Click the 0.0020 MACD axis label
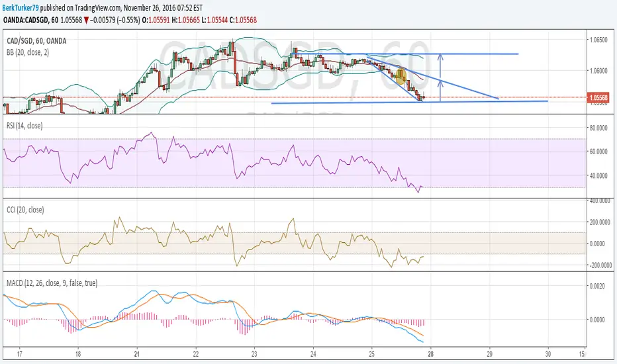 (597, 286)
